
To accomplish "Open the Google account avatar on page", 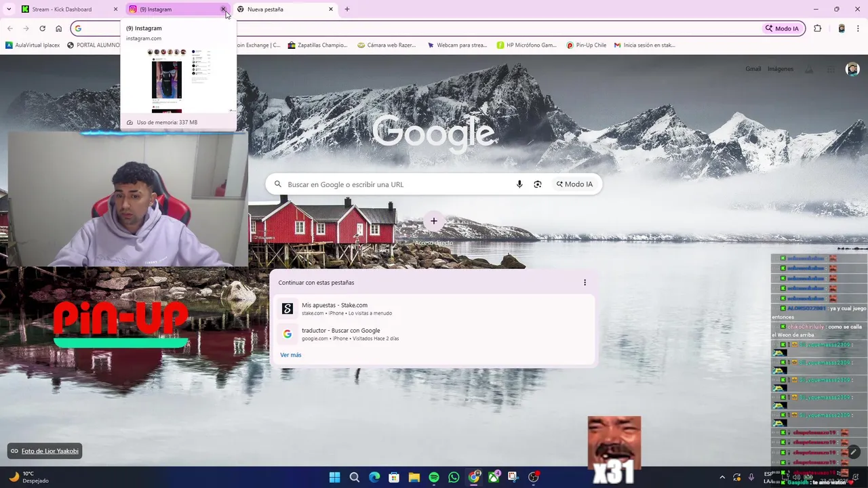I will point(852,69).
